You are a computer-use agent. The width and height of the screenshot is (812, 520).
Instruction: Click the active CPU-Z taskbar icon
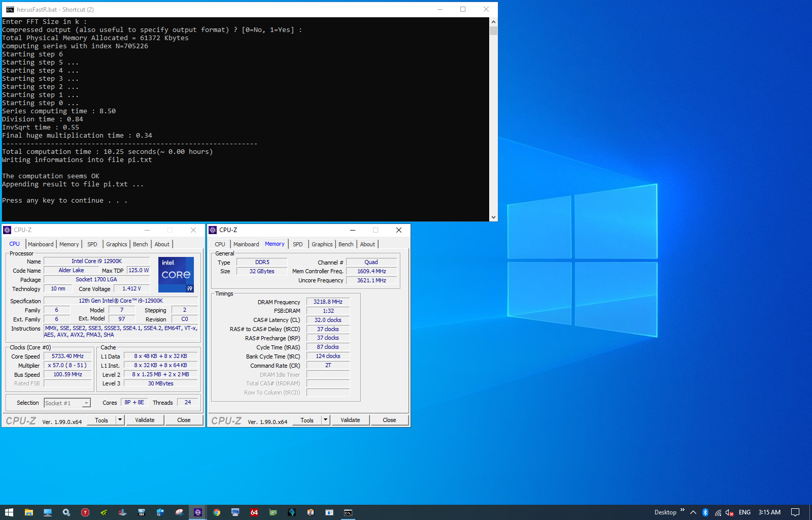(198, 512)
